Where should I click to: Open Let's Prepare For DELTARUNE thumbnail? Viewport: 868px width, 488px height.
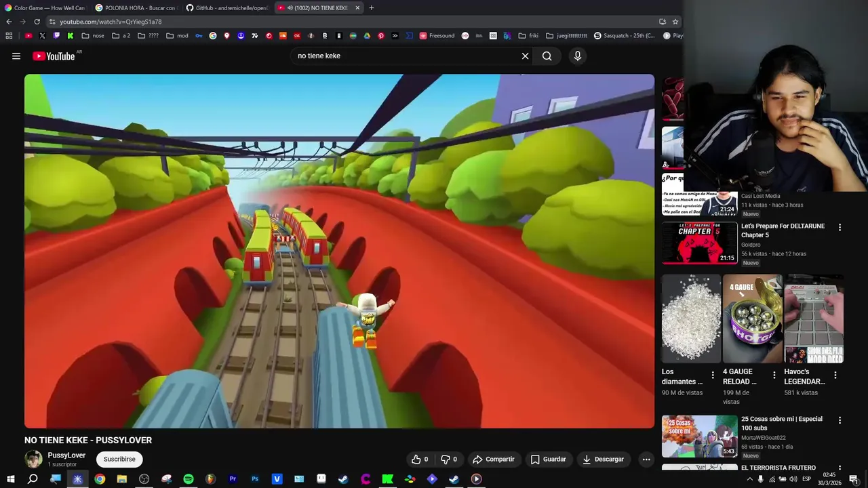tap(699, 243)
